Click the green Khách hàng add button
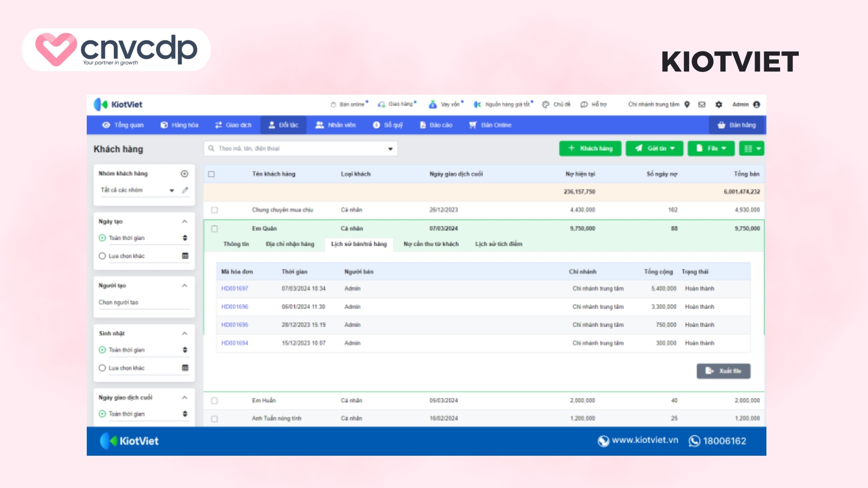The height and width of the screenshot is (488, 868). pos(590,148)
